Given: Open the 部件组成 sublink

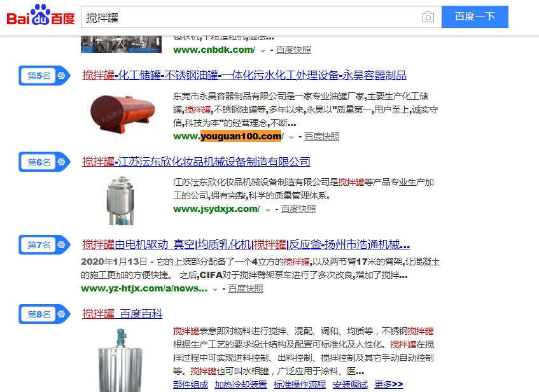Looking at the screenshot, I should point(190,384).
